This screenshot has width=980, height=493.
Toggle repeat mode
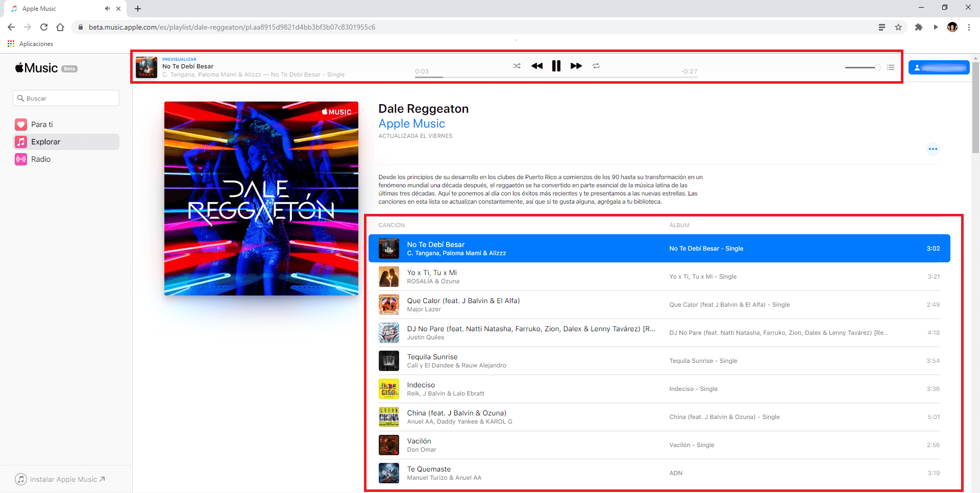point(596,66)
